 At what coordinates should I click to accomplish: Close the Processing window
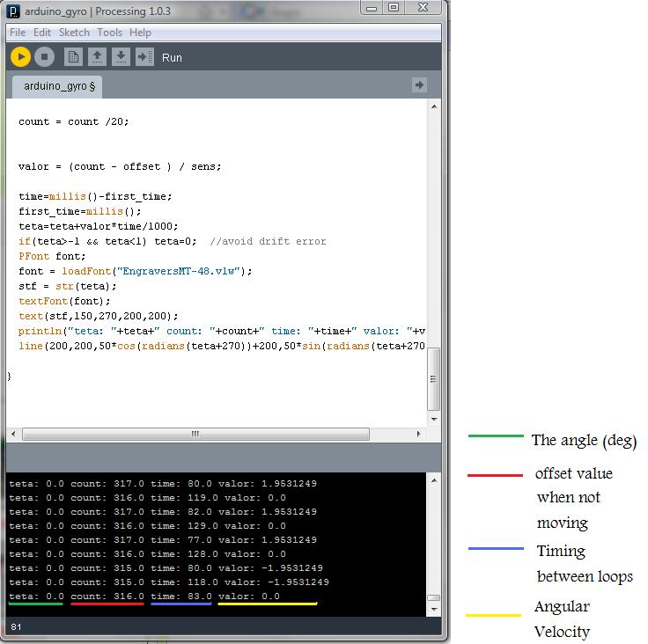click(423, 7)
